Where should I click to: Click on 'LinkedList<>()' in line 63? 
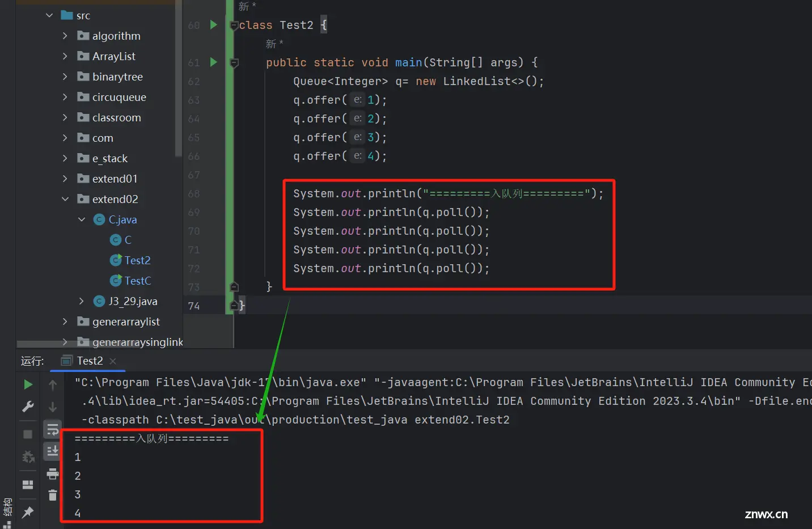pyautogui.click(x=490, y=81)
